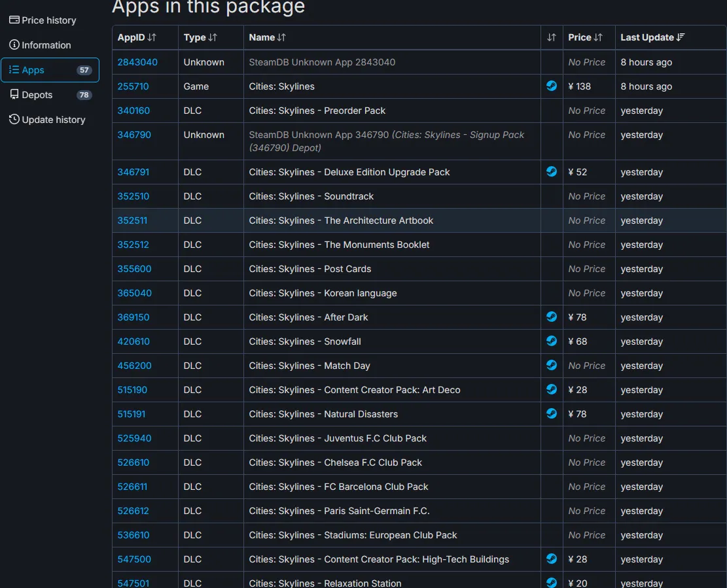Select 'Cities: Skylines - Soundtrack' name cell
Image resolution: width=727 pixels, height=588 pixels.
coord(392,196)
